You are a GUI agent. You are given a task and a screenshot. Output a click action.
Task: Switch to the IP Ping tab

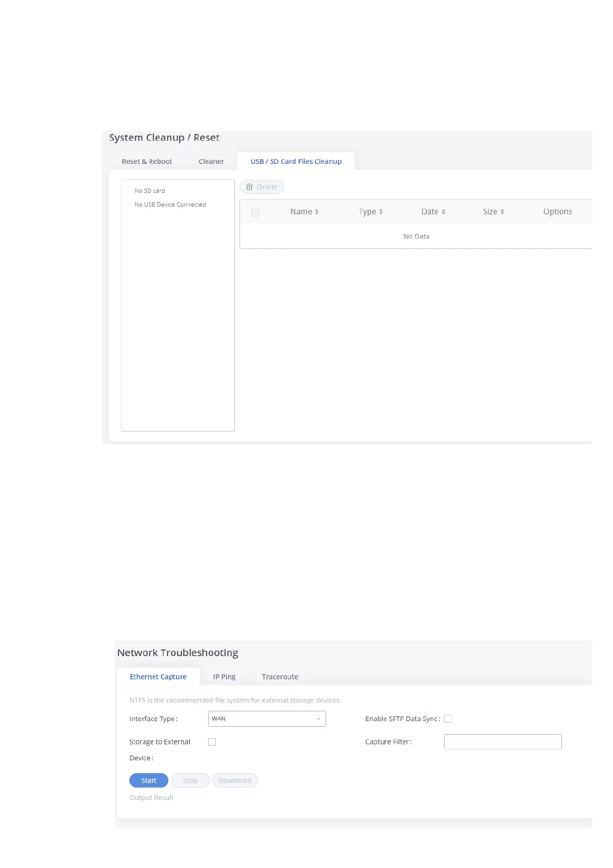coord(224,677)
